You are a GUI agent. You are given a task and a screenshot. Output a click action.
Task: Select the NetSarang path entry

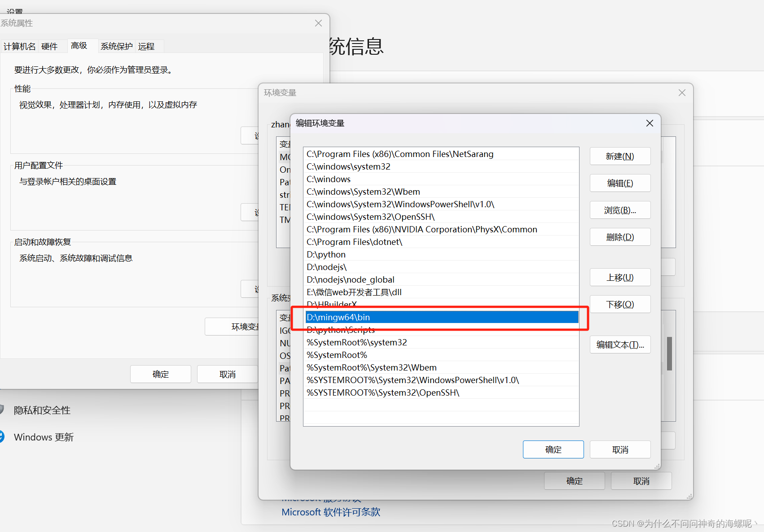coord(441,154)
